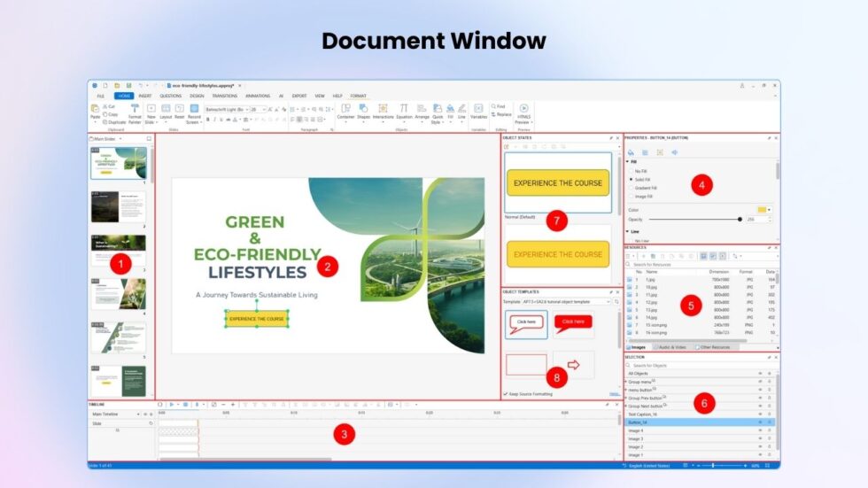Toggle Keep Source Formatting checkbox
868x488 pixels.
coord(506,394)
